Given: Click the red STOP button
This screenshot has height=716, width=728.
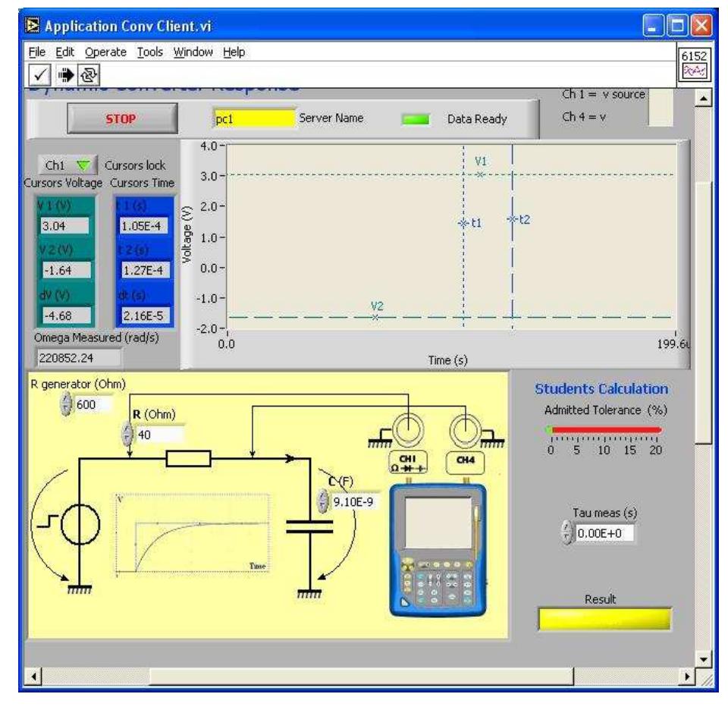Looking at the screenshot, I should coord(122,118).
